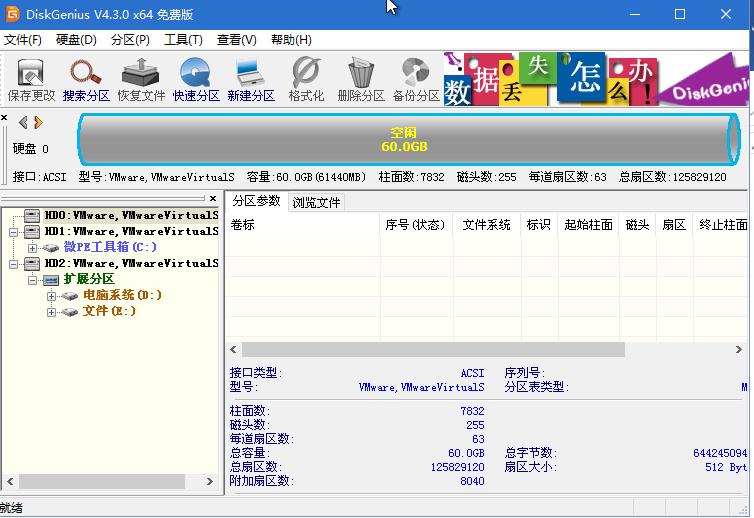Viewport: 754px width, 518px height.
Task: Open the 分区(P) menu
Action: [x=130, y=40]
